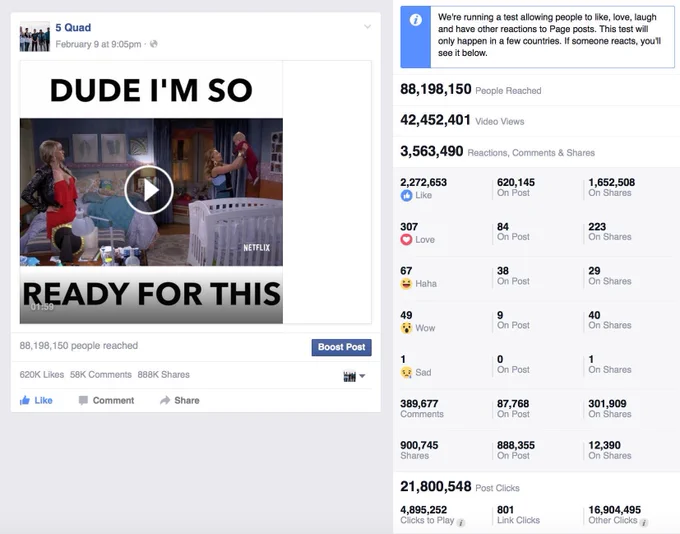Like the post with thumbs-up button
The image size is (680, 534).
click(x=36, y=400)
